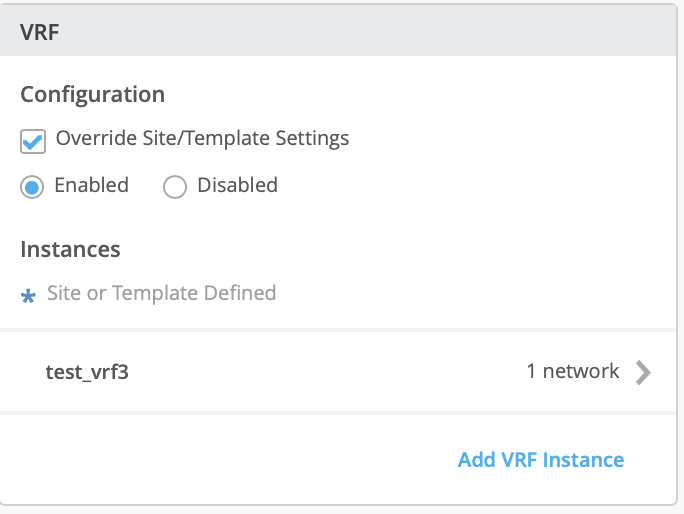Click the gray chevron arrow beside 1 network

pos(644,372)
